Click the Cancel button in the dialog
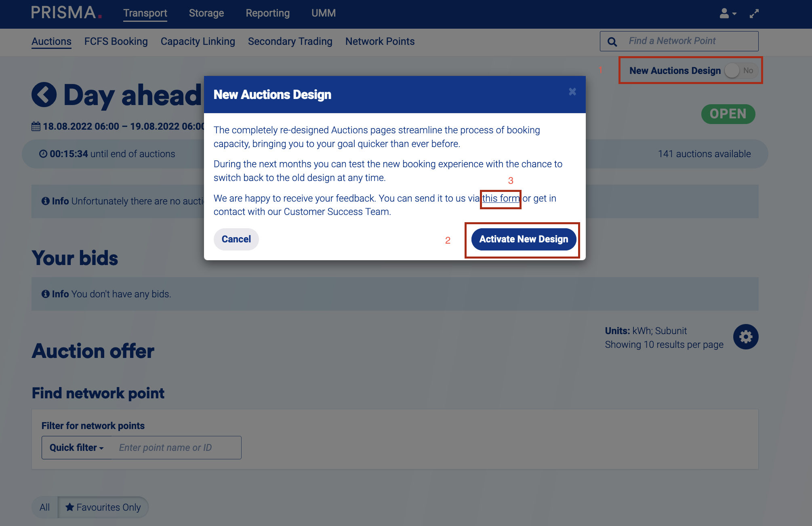The height and width of the screenshot is (526, 812). coord(236,239)
